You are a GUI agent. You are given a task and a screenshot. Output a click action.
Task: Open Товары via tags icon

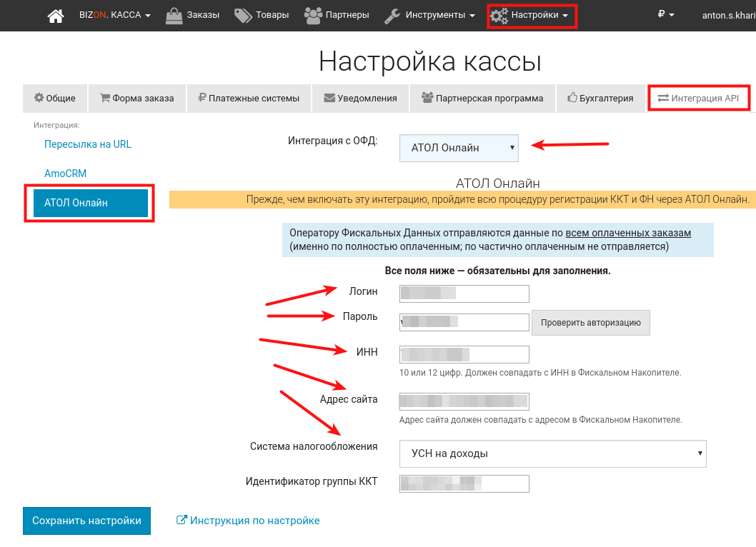pyautogui.click(x=243, y=15)
